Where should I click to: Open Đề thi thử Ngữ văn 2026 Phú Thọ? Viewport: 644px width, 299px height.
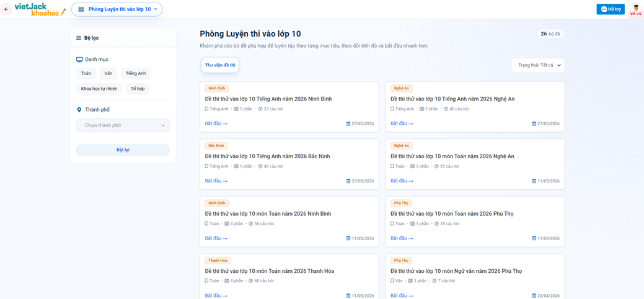tap(456, 271)
